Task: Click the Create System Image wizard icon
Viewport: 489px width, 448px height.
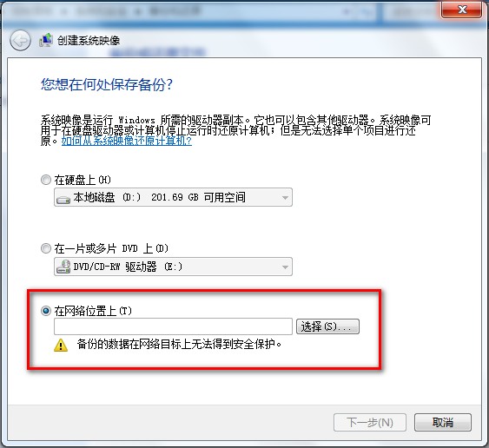Action: coord(45,40)
